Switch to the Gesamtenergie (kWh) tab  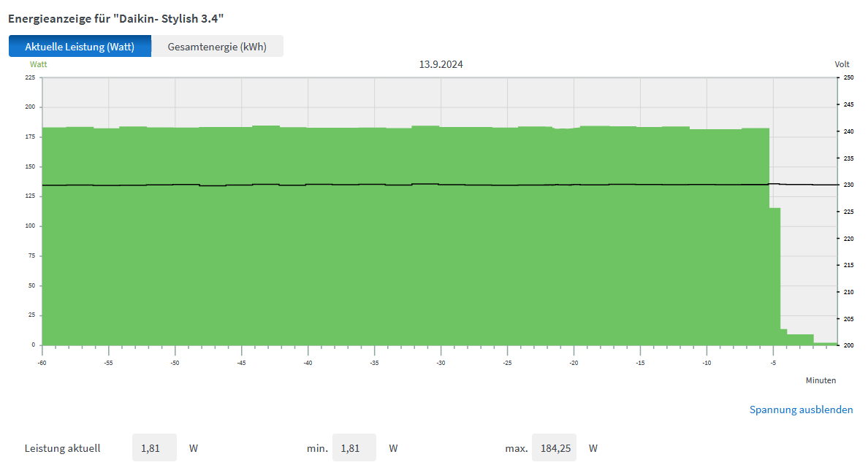pyautogui.click(x=217, y=47)
